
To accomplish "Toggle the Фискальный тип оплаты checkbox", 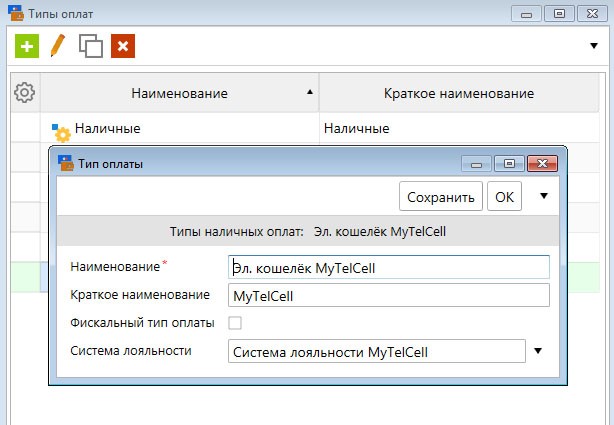I will click(x=235, y=323).
